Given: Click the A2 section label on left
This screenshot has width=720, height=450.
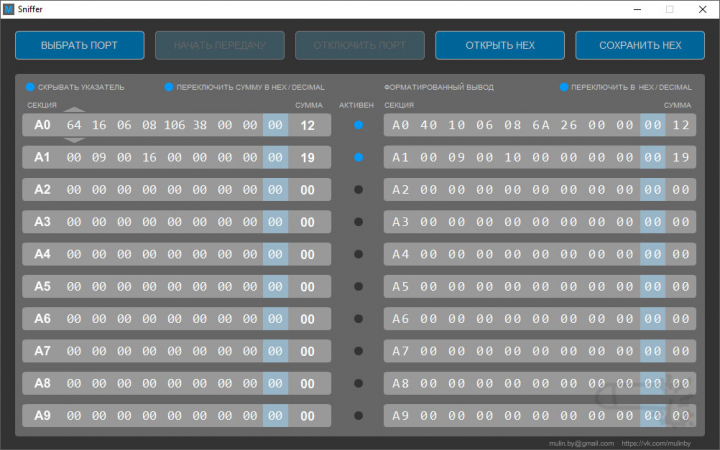Looking at the screenshot, I should click(42, 190).
